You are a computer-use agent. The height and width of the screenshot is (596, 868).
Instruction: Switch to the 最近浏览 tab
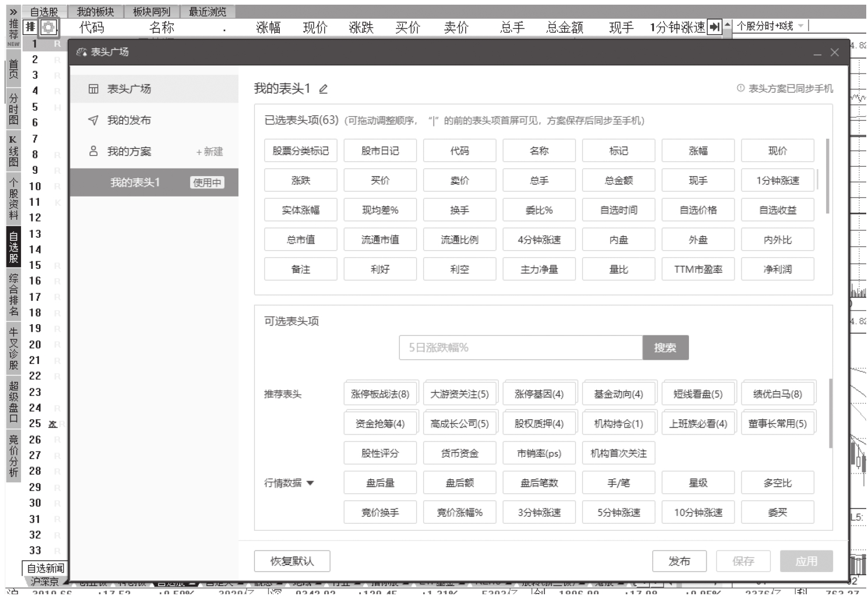208,12
